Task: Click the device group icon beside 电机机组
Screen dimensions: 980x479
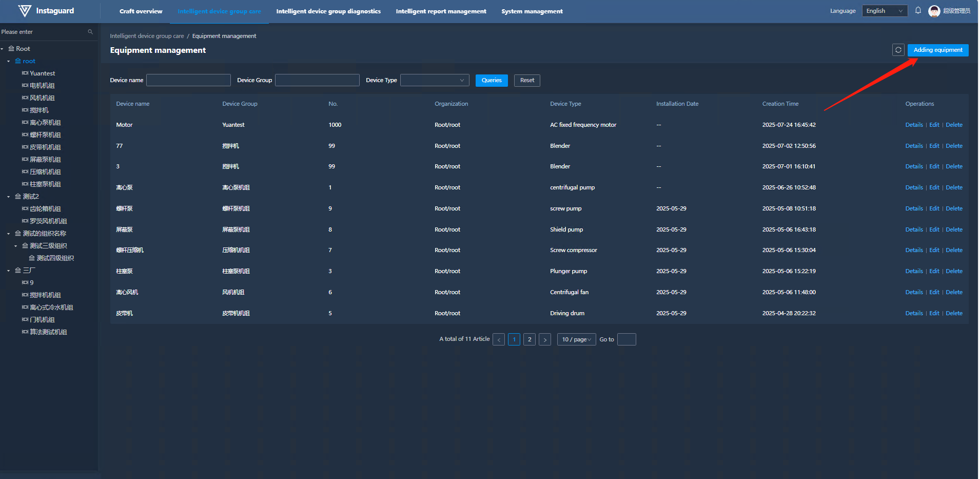Action: 25,86
